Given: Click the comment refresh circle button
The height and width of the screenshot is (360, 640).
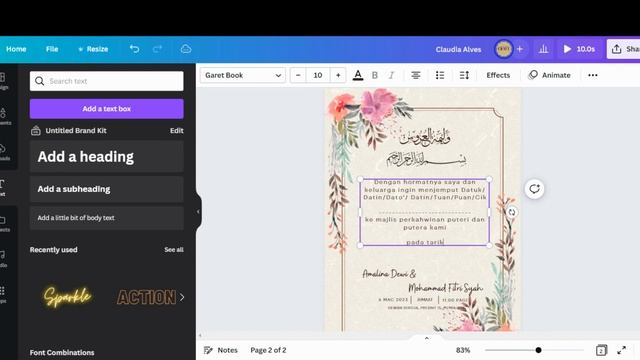Looking at the screenshot, I should coord(534,189).
